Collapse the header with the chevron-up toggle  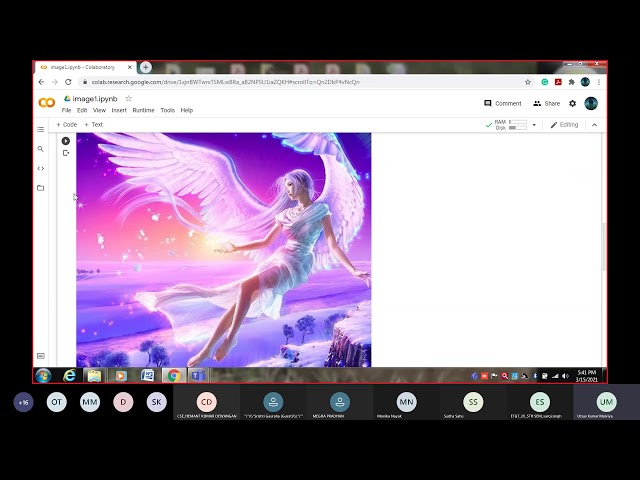pyautogui.click(x=594, y=125)
